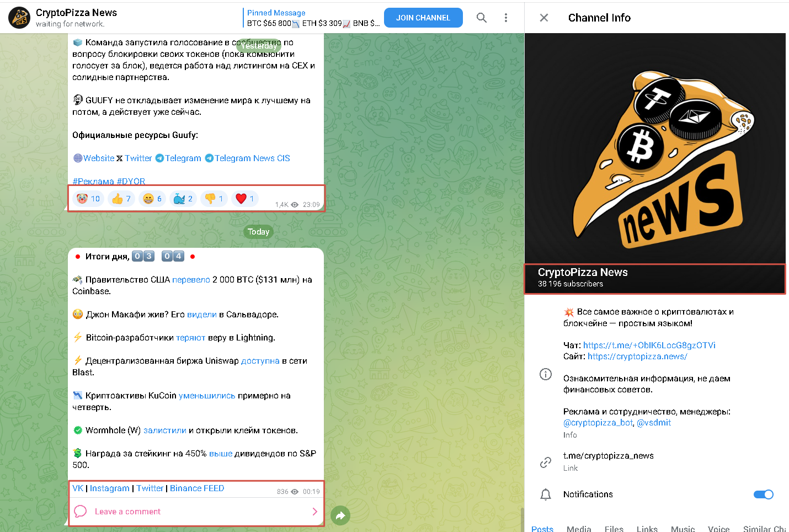Click the grinning face reaction with 6
This screenshot has height=532, width=789.
click(x=152, y=199)
